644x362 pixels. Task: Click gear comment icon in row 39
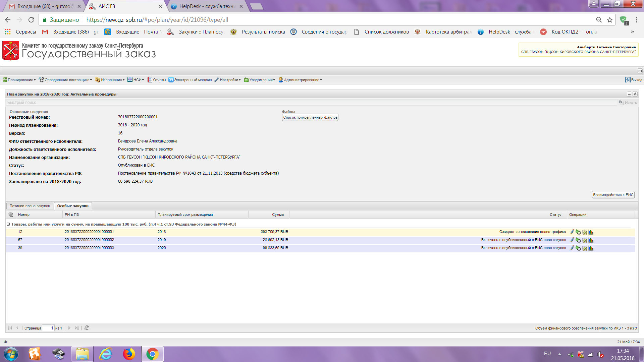click(x=578, y=248)
